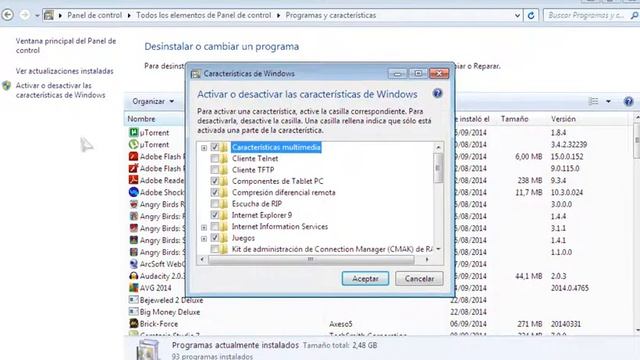The image size is (640, 360).
Task: Sort by Versión column header
Action: [563, 119]
